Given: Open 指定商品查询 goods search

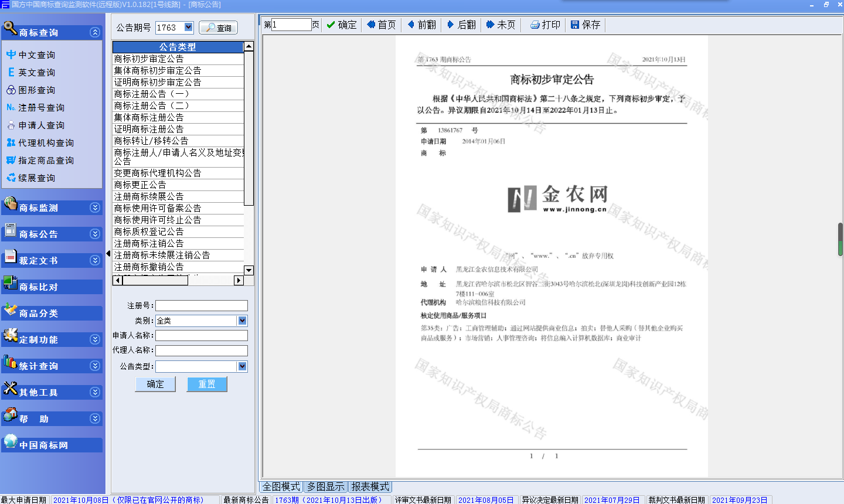Looking at the screenshot, I should pyautogui.click(x=40, y=160).
